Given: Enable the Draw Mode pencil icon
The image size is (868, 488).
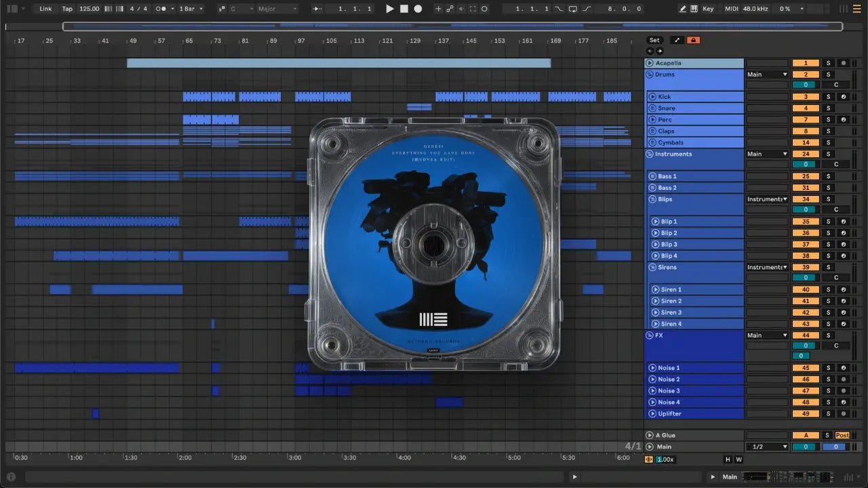Looking at the screenshot, I should tap(682, 9).
